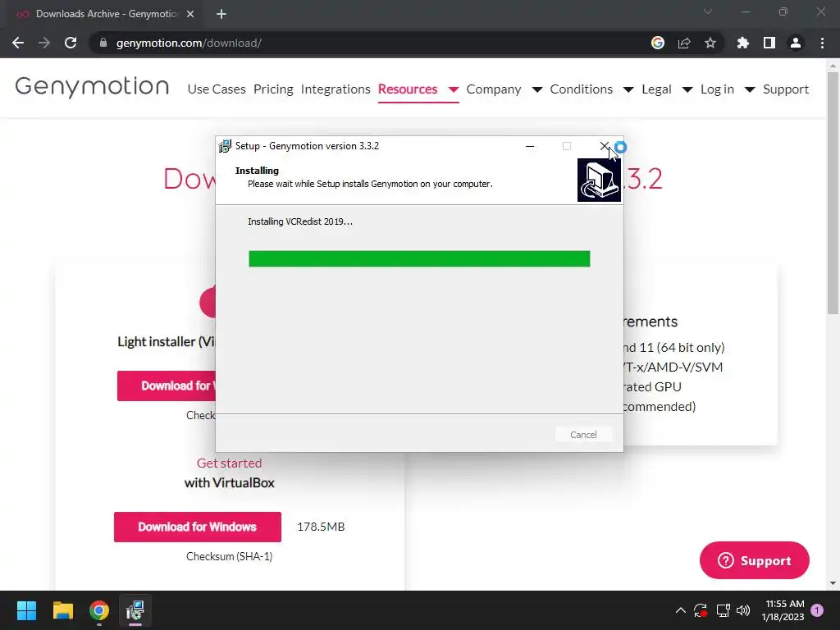Click the Setup installer taskbar icon

pyautogui.click(x=135, y=610)
